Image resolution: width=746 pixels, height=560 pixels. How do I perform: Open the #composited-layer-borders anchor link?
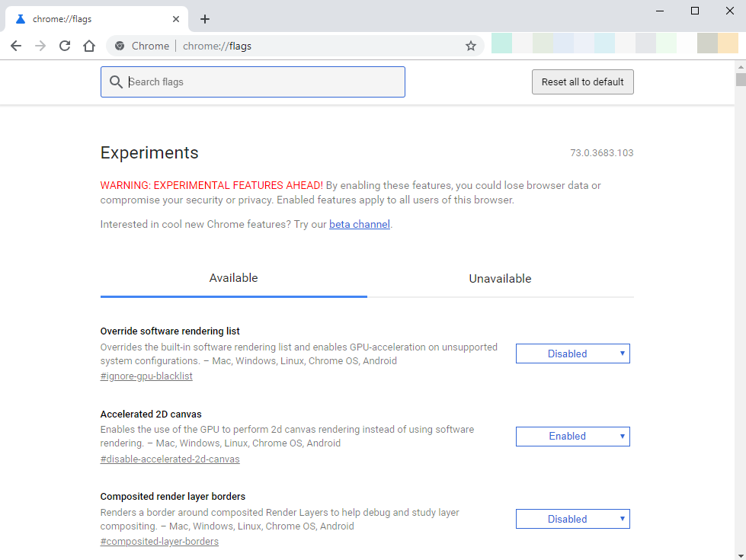[159, 542]
